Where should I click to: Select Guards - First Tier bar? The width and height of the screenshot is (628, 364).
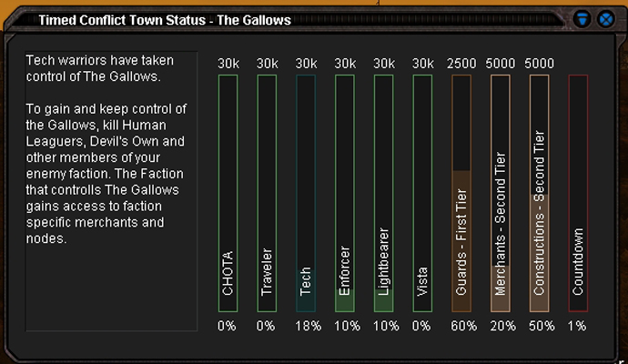[461, 194]
